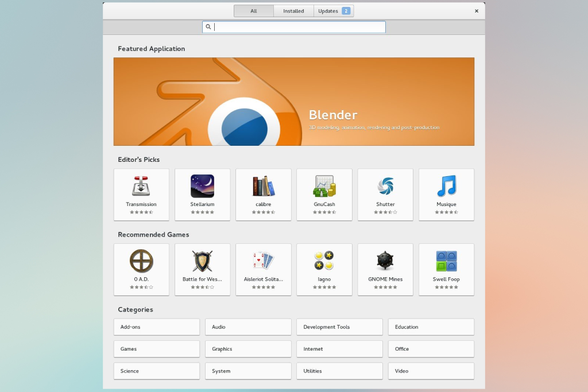Click the Shutter star rating
The image size is (588, 392).
tap(385, 212)
